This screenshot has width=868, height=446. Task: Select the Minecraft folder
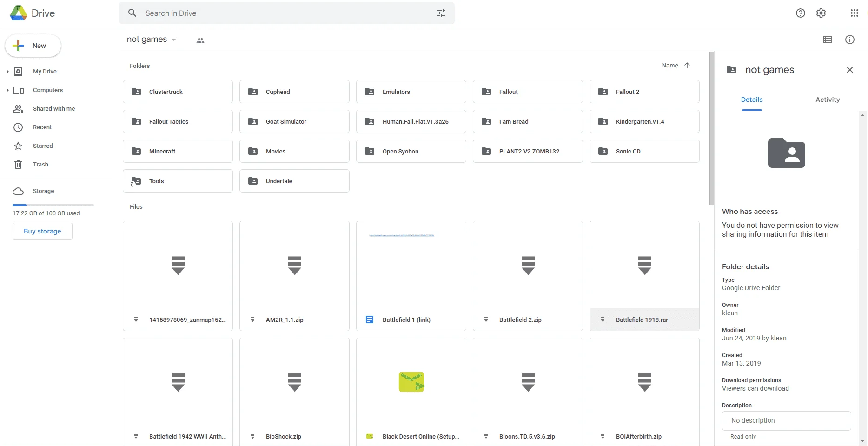tap(178, 151)
